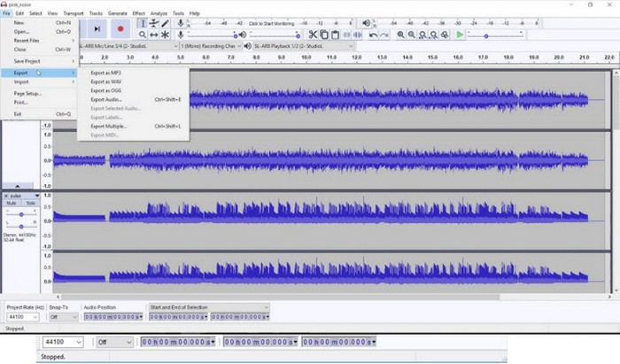620x364 pixels.
Task: Open the recording channels dropdown
Action: tap(210, 45)
